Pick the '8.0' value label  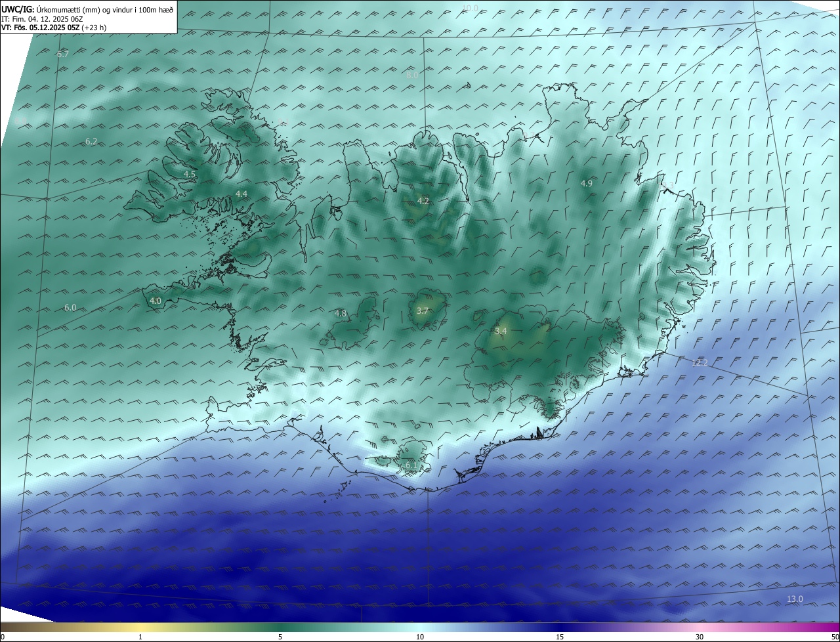tap(412, 75)
